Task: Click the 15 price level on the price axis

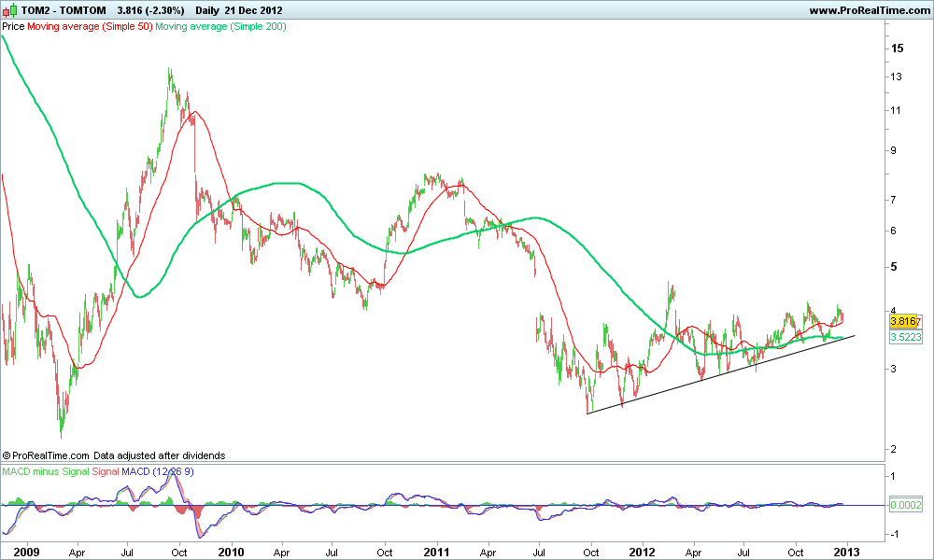Action: (897, 49)
